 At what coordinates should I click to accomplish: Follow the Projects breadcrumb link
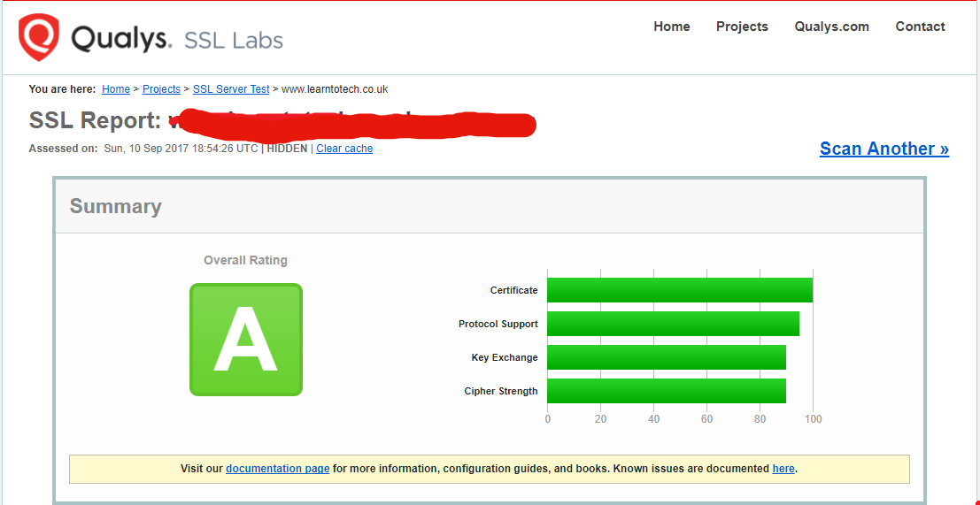click(x=161, y=89)
